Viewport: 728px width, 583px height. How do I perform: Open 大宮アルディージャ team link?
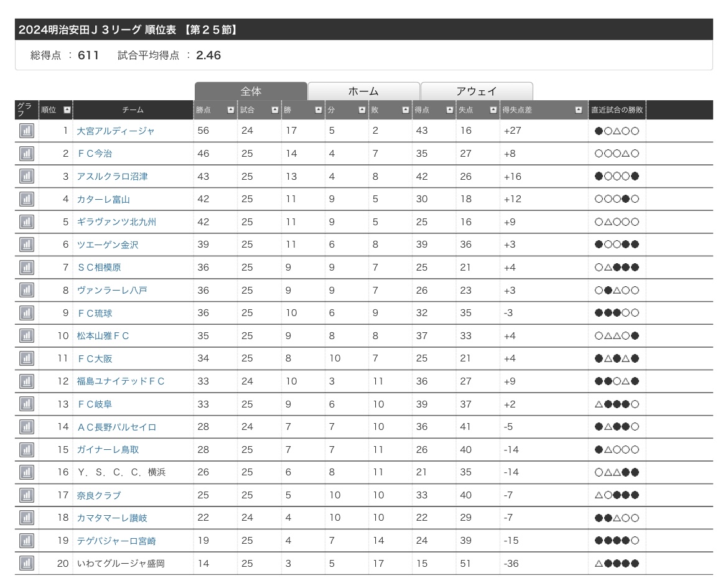pos(116,131)
